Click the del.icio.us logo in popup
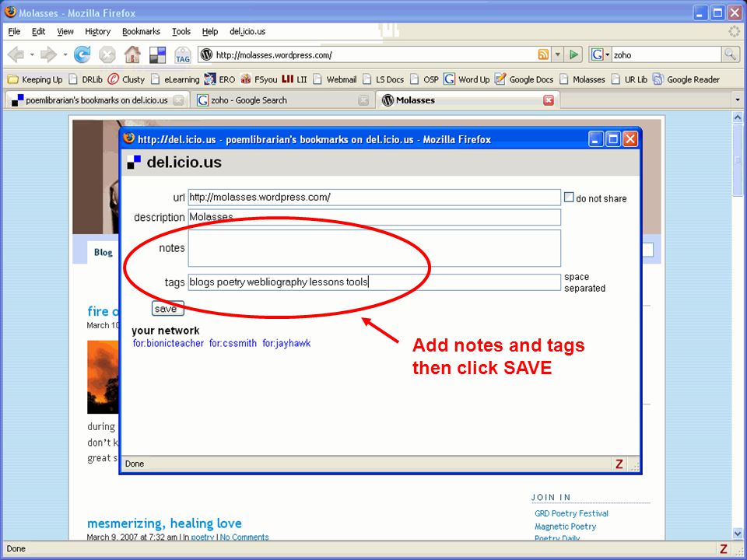The height and width of the screenshot is (560, 747). coord(174,163)
